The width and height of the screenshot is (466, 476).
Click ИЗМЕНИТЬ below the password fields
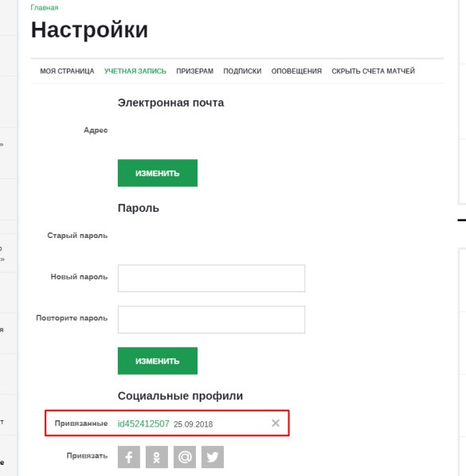(x=158, y=361)
